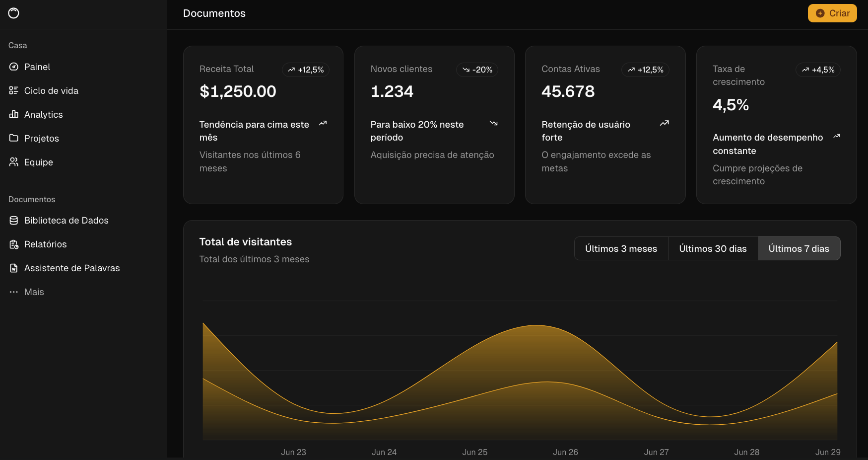
Task: Switch chart to Últimos 30 dias
Action: click(x=713, y=249)
